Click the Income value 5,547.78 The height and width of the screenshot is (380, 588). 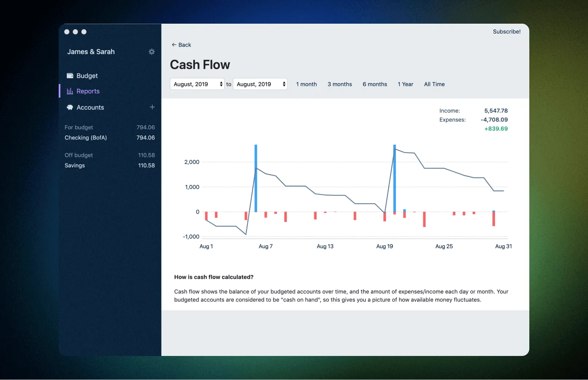496,111
